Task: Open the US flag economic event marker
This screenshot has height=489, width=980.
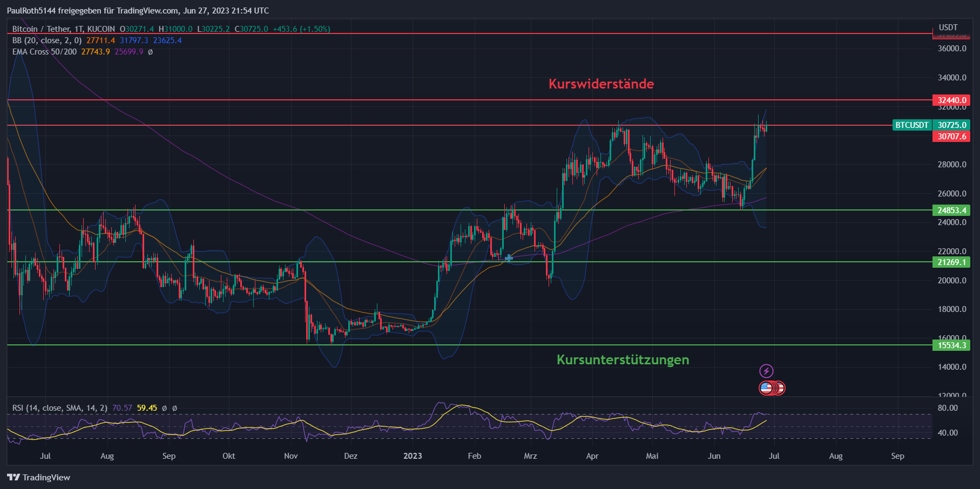Action: [x=766, y=388]
